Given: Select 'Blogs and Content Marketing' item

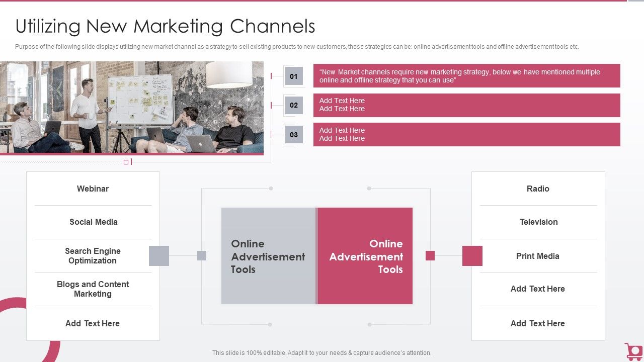Looking at the screenshot, I should point(93,289).
